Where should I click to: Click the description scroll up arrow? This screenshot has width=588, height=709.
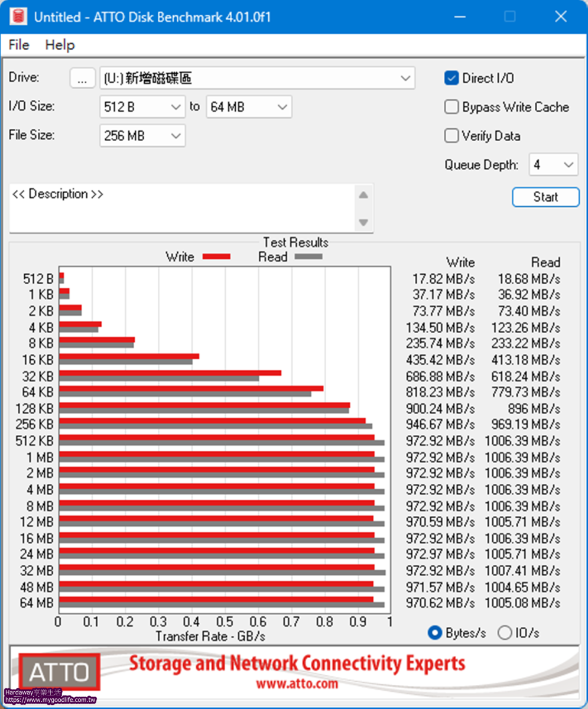point(363,195)
